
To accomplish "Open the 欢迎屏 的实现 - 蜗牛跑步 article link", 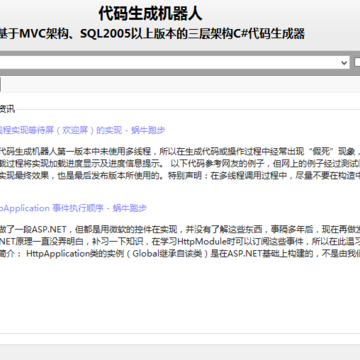I will point(82,130).
